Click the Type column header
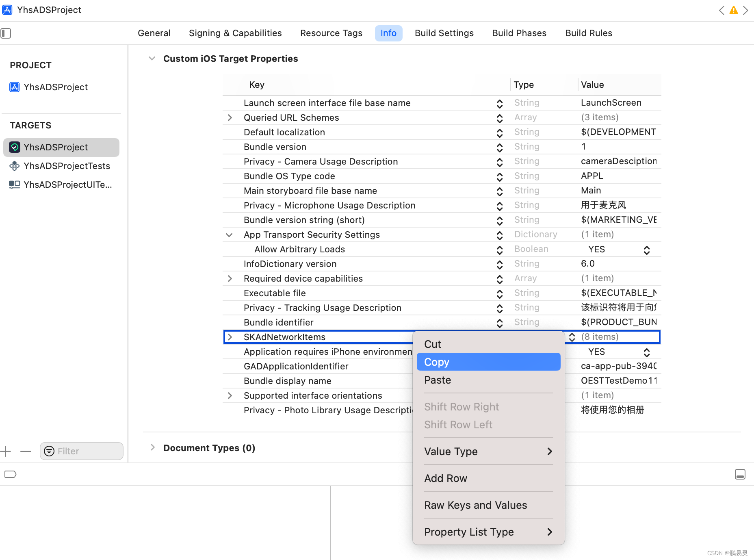The image size is (754, 560). 524,85
